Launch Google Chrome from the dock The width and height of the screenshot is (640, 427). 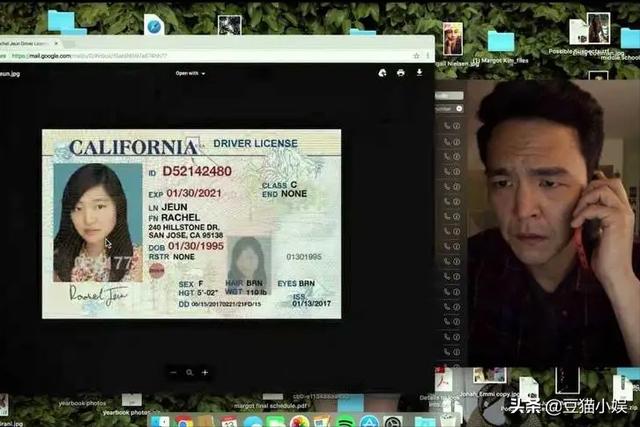tap(184, 422)
